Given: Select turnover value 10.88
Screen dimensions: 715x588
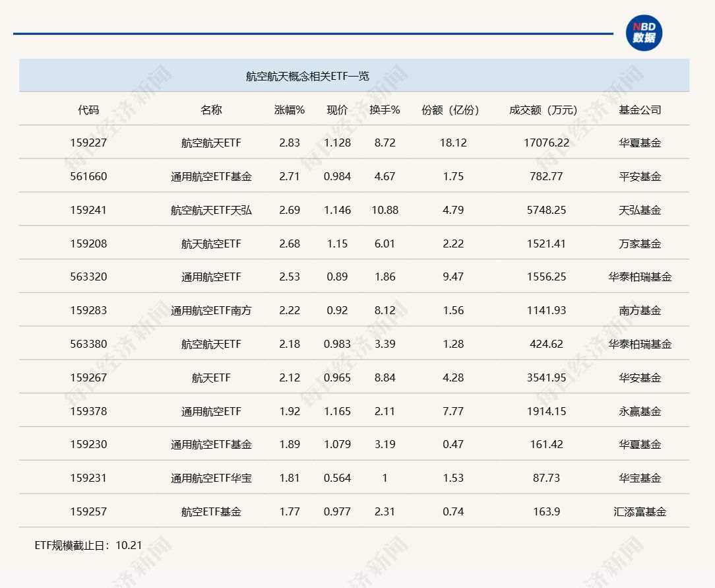Looking at the screenshot, I should tap(385, 211).
